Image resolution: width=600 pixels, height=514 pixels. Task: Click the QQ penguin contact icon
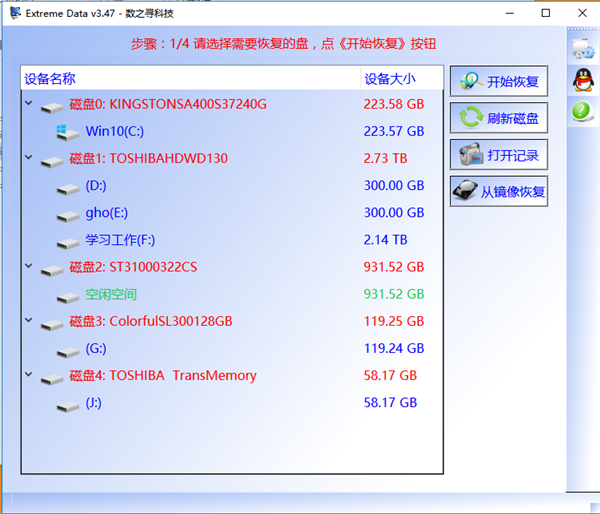pos(582,80)
